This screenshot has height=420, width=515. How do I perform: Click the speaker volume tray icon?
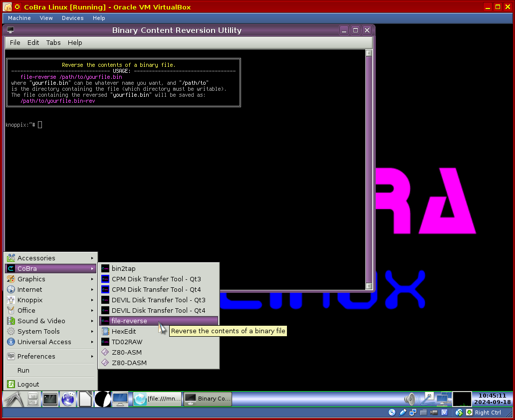(410, 399)
